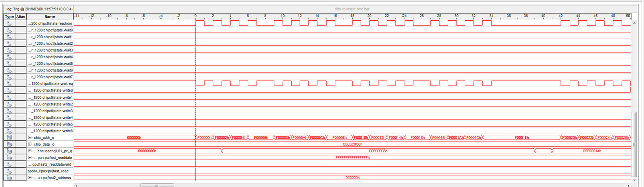The image size is (644, 187).
Task: Click the Type column header
Action: click(9, 17)
